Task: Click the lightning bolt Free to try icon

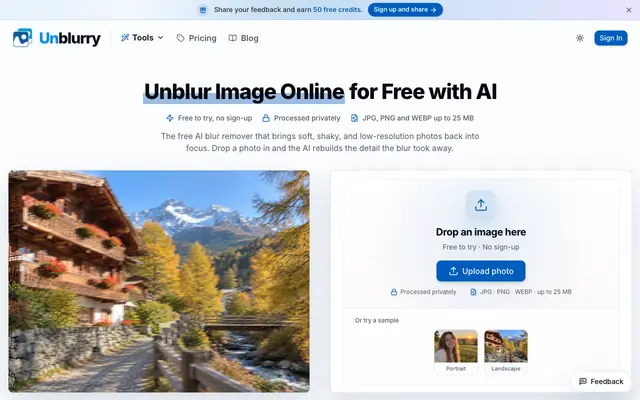Action: pyautogui.click(x=170, y=118)
